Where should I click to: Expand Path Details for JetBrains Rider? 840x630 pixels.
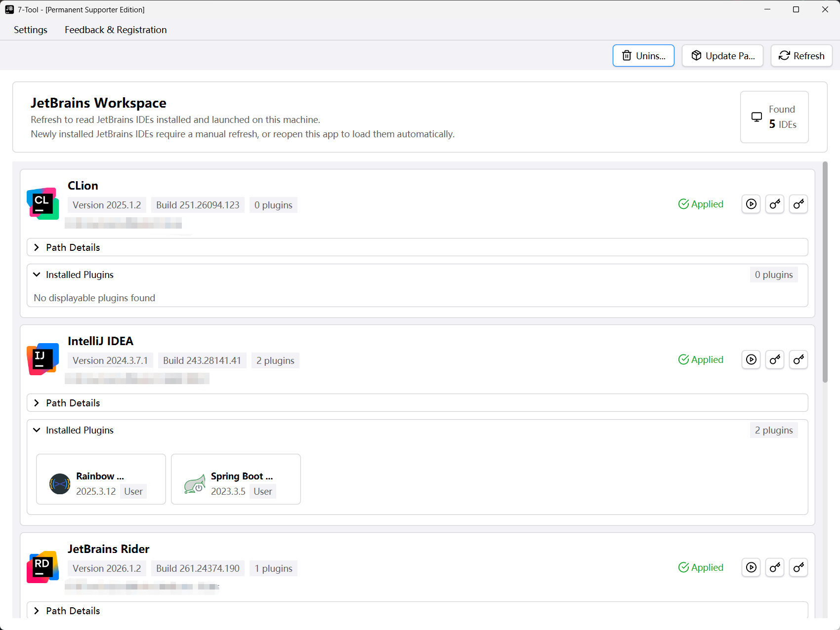click(418, 611)
